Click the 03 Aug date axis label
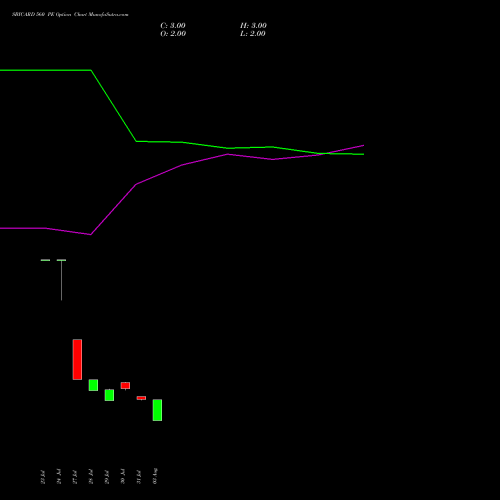This screenshot has width=500, height=500. pos(155,476)
